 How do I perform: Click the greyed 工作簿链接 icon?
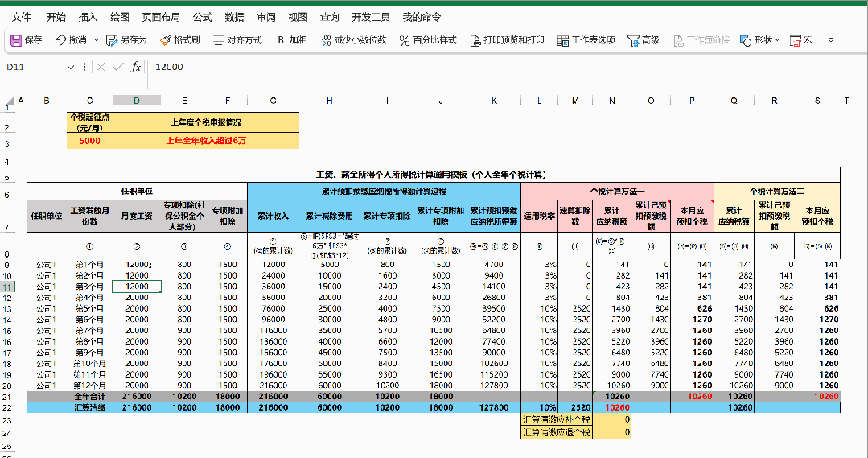pyautogui.click(x=678, y=40)
